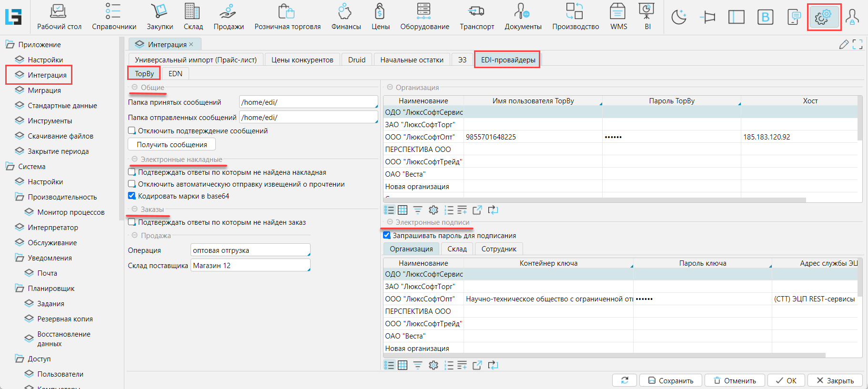Toggle Запрашивать пароль для подписания checkbox
Viewport: 868px width, 389px height.
pyautogui.click(x=387, y=235)
